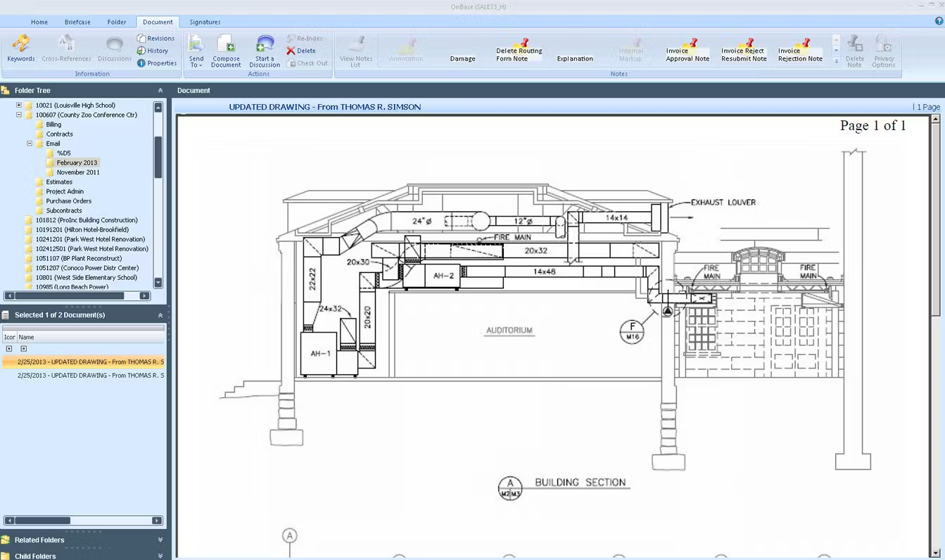Viewport: 945px width, 560px height.
Task: Switch to the Home tab
Action: click(39, 22)
